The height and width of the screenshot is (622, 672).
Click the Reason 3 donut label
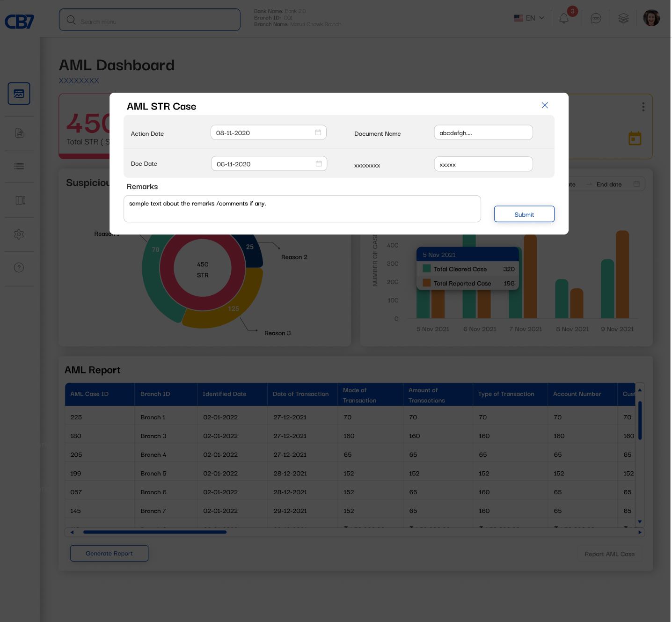coord(278,333)
